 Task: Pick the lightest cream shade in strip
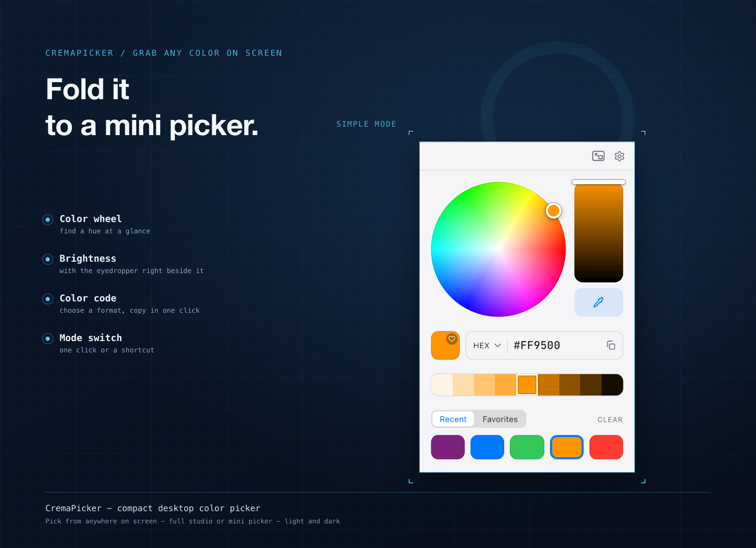[442, 385]
